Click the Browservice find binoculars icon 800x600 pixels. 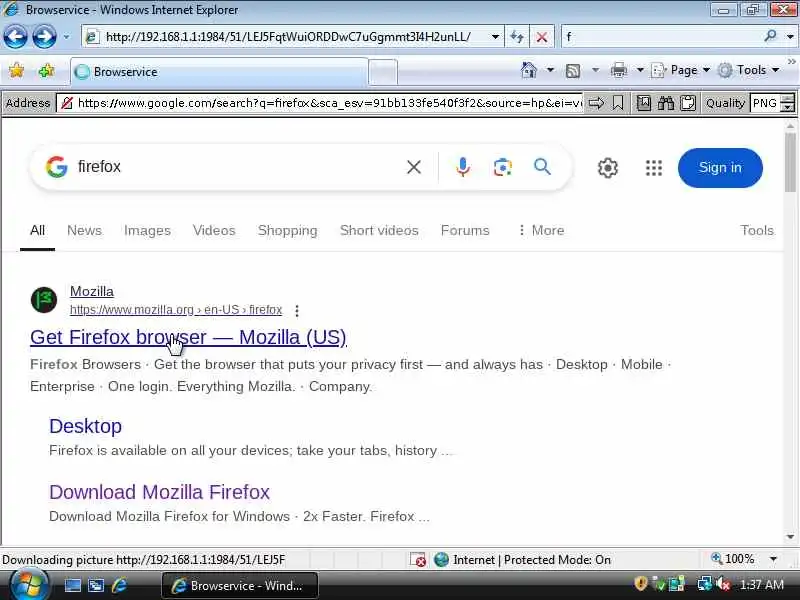click(x=666, y=104)
